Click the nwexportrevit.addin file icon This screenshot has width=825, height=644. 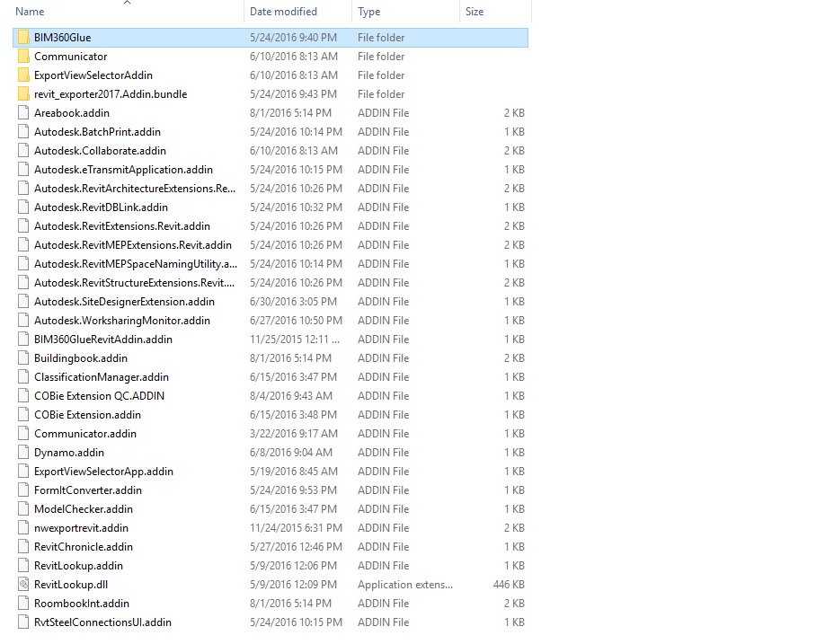pyautogui.click(x=23, y=528)
